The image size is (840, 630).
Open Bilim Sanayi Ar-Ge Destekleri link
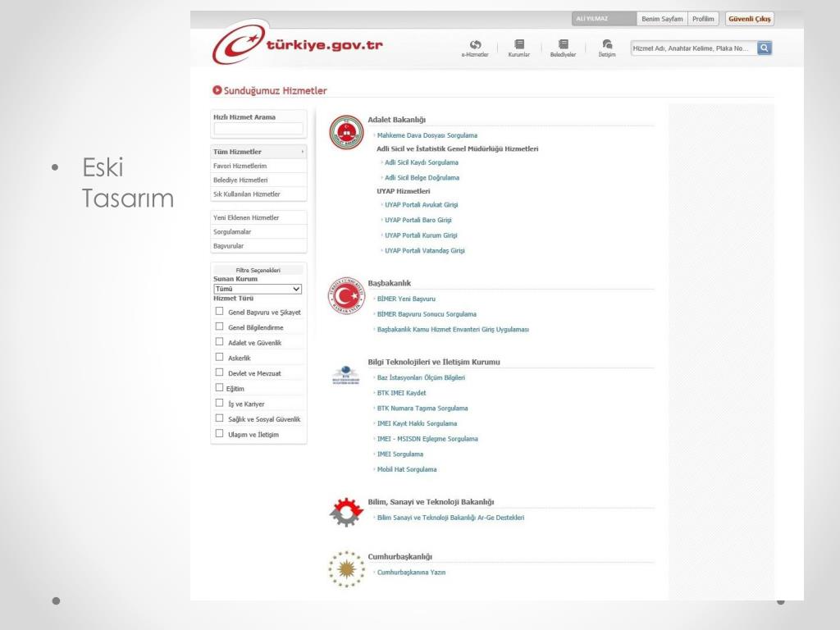[x=450, y=518]
